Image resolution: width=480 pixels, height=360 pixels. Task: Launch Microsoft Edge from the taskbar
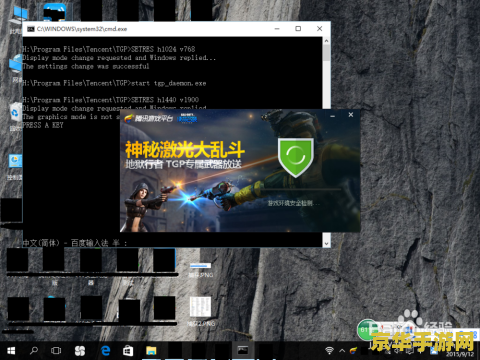click(106, 351)
